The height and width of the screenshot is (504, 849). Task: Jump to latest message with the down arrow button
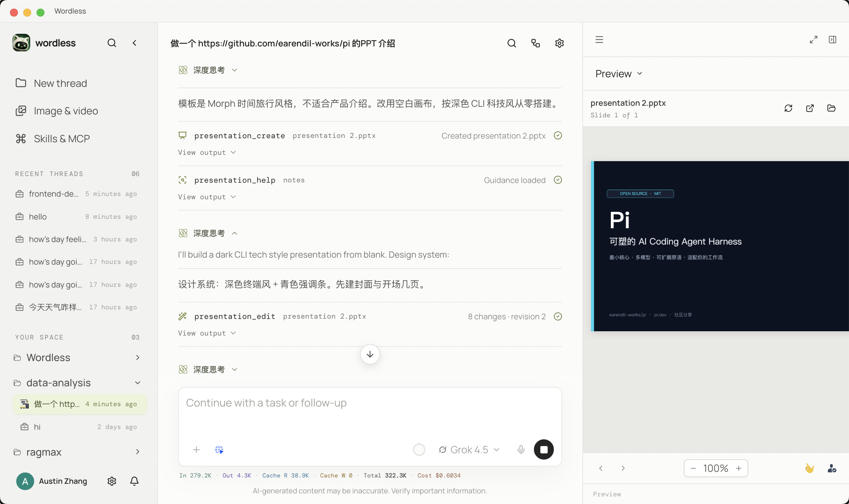click(370, 354)
